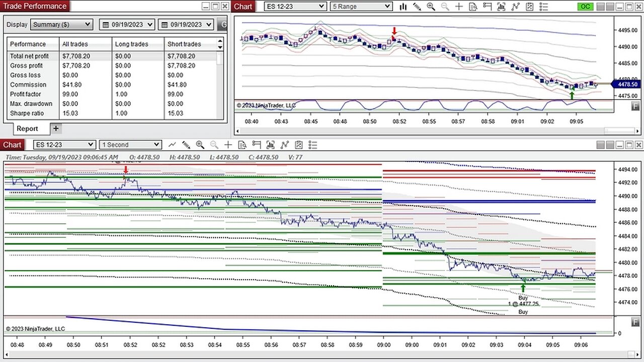
Task: Open Indicators icon in top chart toolbar
Action: click(x=515, y=7)
